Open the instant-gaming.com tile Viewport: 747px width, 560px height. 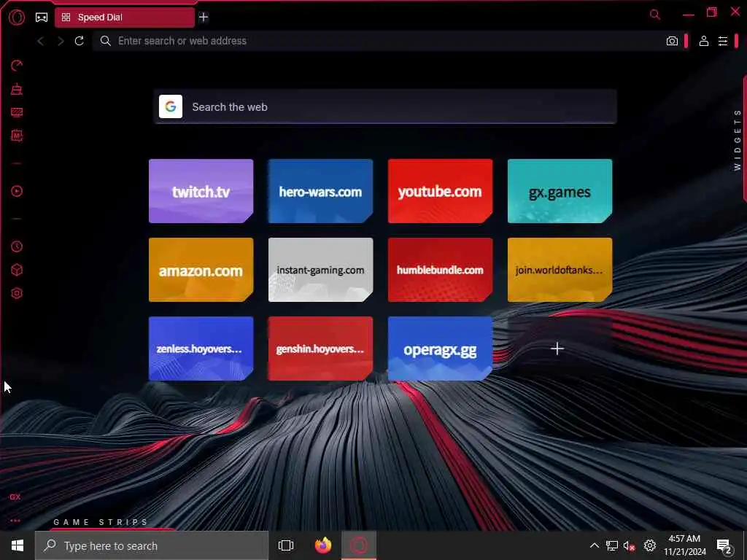(x=321, y=270)
